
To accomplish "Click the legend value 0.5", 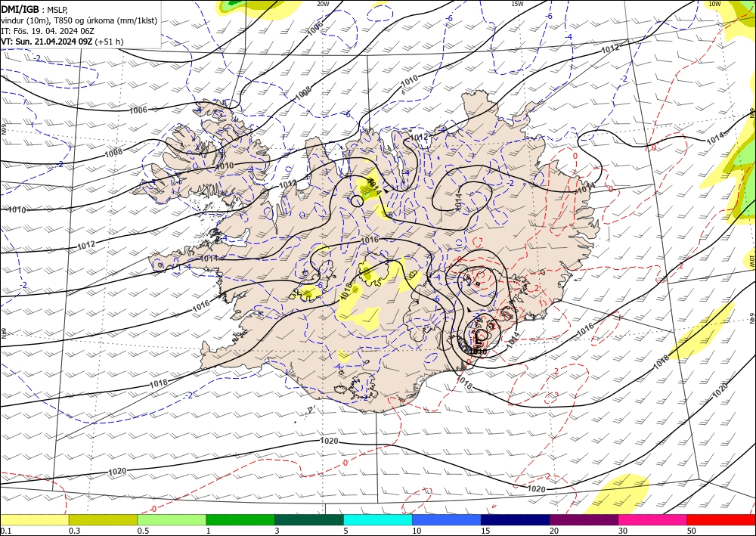I will tap(143, 531).
